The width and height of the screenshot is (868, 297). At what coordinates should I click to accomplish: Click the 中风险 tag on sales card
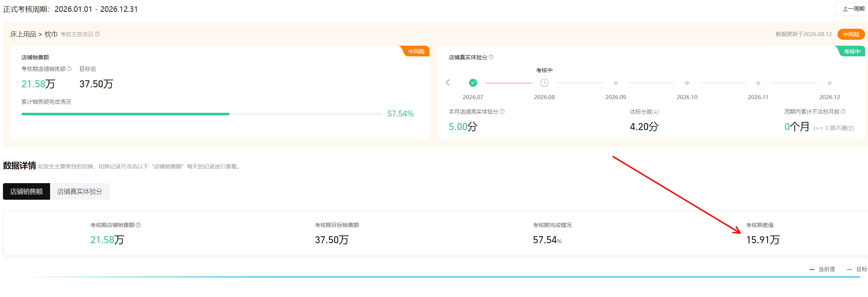415,51
